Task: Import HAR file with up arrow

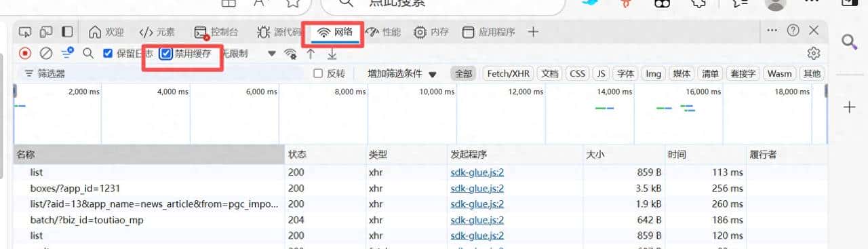Action: tap(311, 54)
